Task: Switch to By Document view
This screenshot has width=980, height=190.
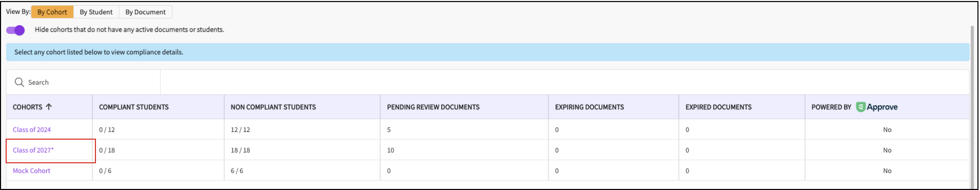Action: 145,12
